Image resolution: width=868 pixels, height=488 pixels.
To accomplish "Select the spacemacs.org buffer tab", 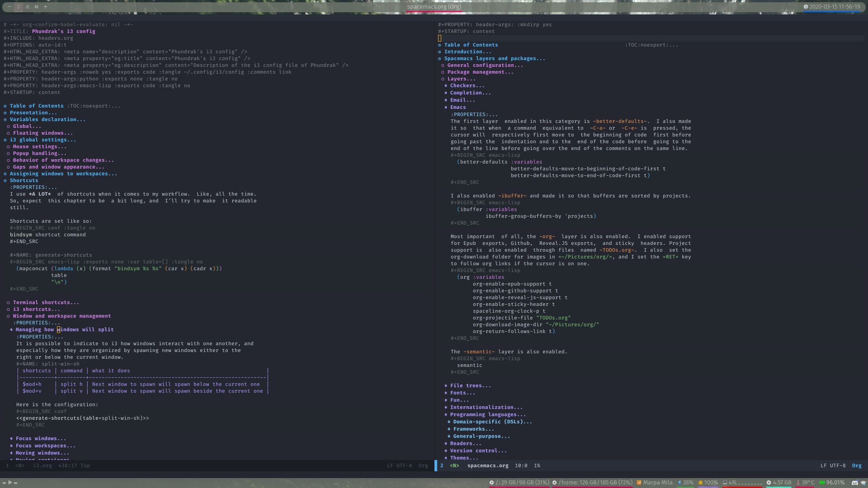I will tap(434, 6).
